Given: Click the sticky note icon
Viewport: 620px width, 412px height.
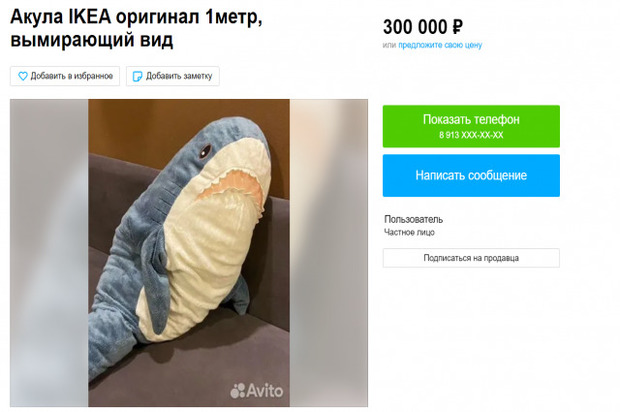Looking at the screenshot, I should (x=137, y=76).
